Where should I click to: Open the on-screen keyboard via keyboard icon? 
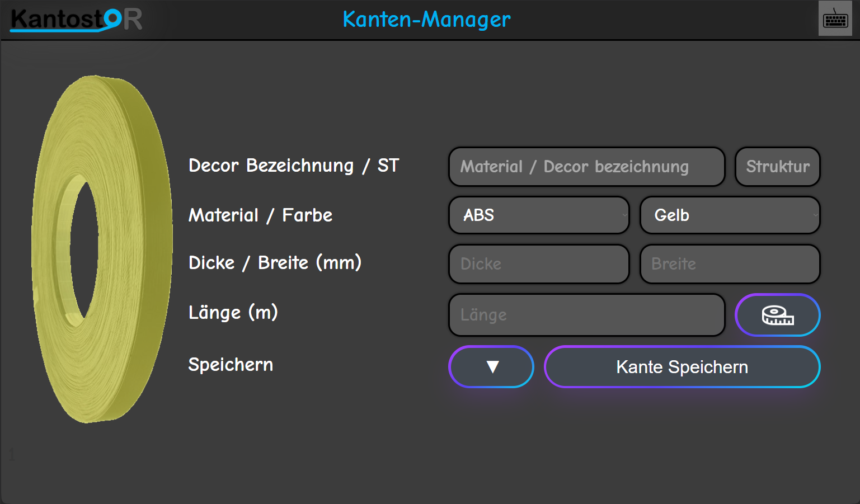[835, 19]
